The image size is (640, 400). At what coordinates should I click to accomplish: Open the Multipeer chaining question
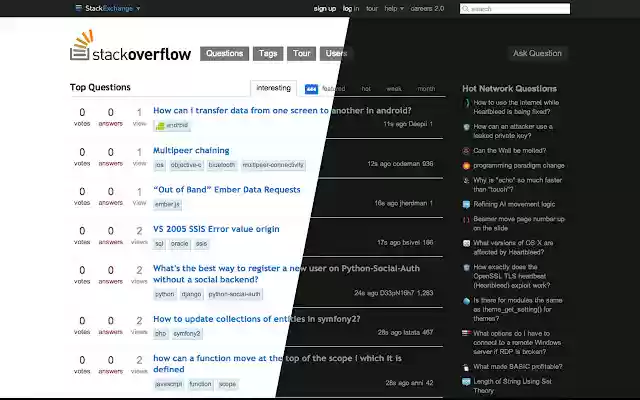[x=191, y=150]
